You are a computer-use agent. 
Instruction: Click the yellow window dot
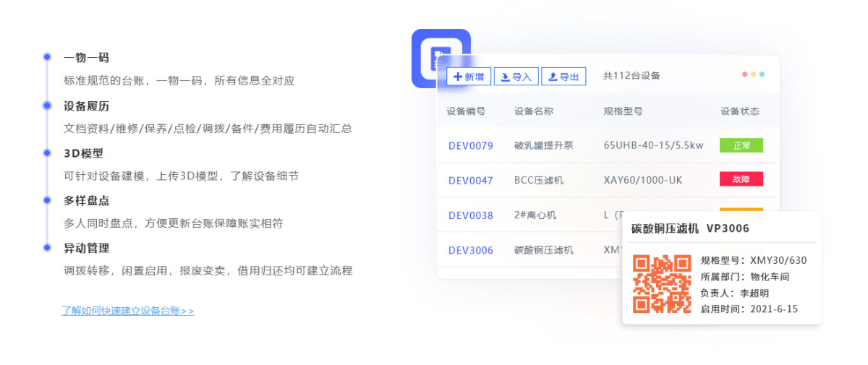(754, 74)
